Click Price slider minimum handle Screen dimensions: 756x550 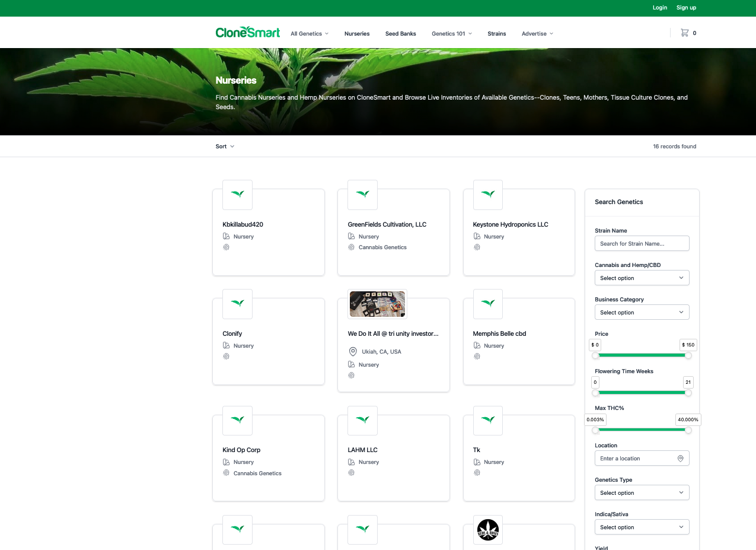tap(595, 355)
